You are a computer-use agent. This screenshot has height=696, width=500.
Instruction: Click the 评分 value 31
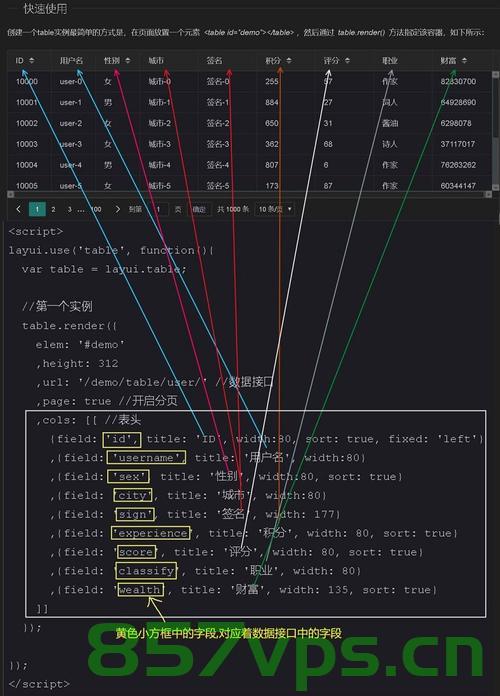(x=328, y=123)
